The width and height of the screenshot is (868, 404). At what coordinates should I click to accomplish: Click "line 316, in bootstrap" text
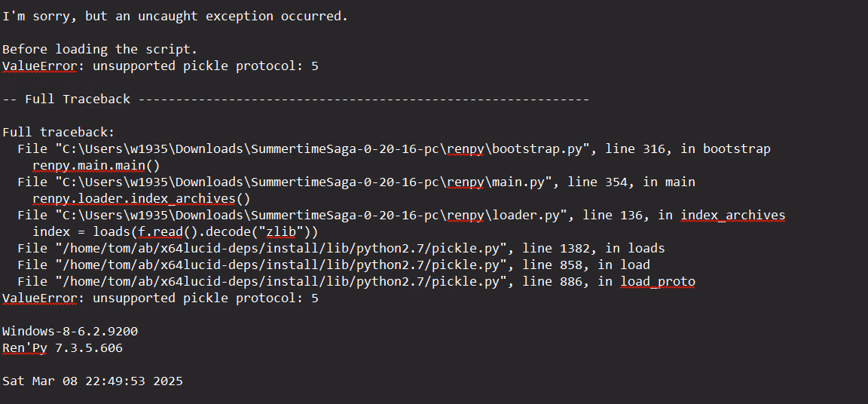[688, 148]
